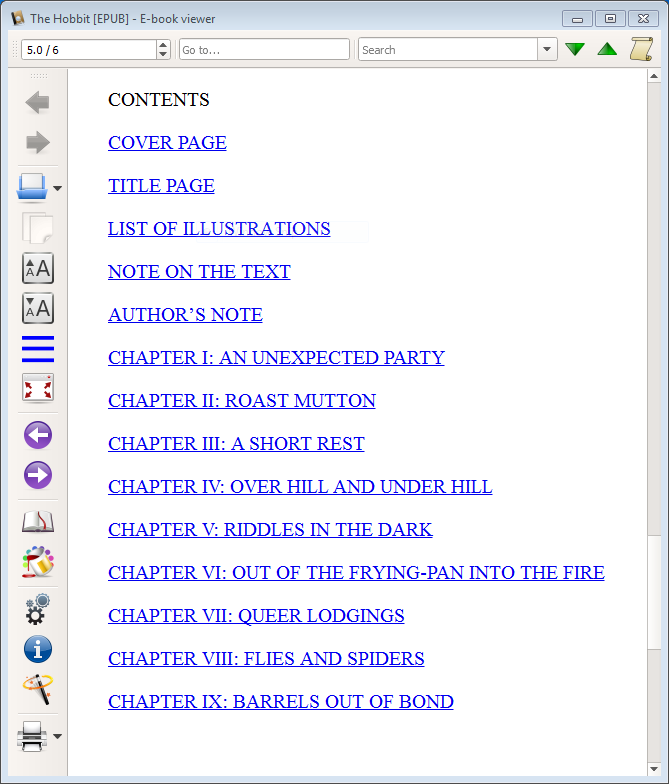
Task: Click the open book Bookmarks icon
Action: pos(38,522)
